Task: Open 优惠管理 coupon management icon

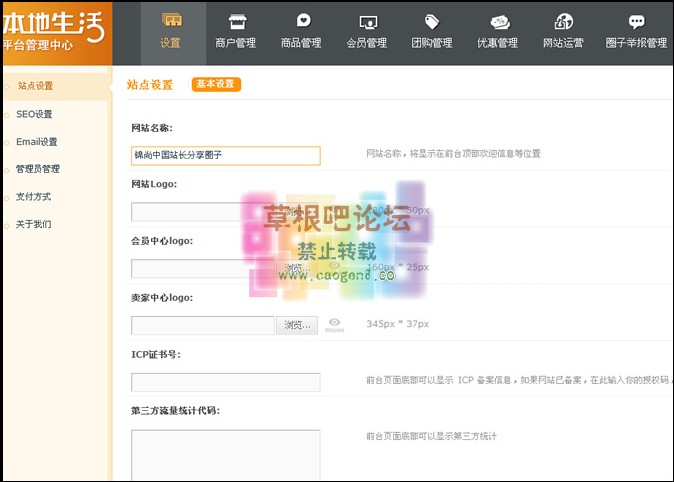Action: point(498,22)
